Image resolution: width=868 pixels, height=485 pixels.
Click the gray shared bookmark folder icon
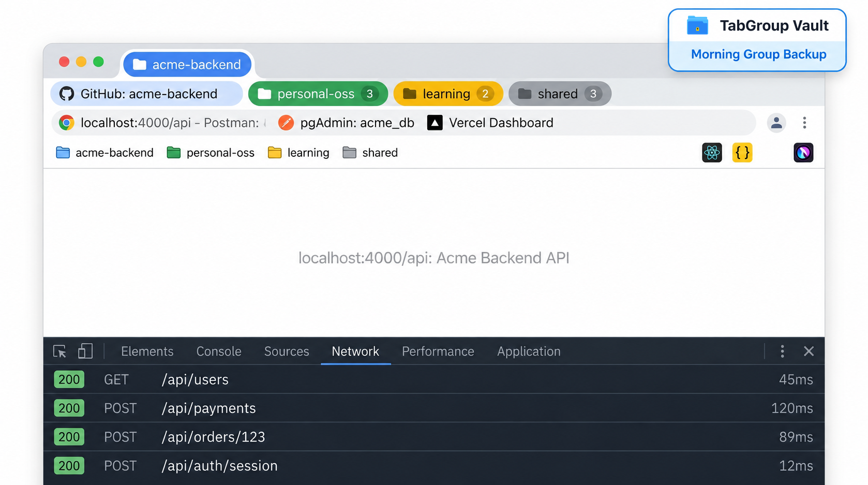click(350, 153)
